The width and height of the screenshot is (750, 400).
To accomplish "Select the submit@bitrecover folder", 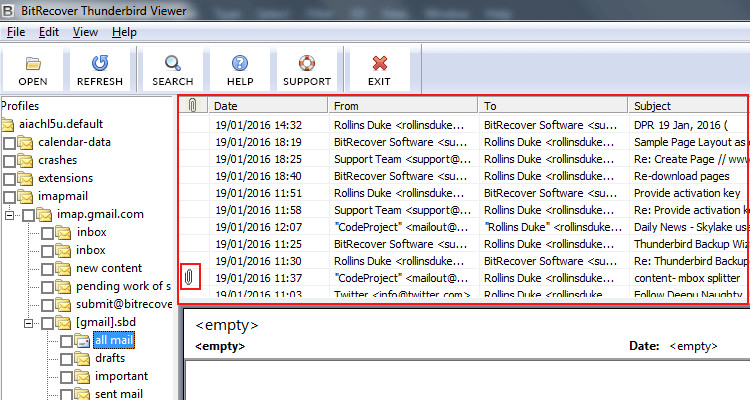I will 124,304.
